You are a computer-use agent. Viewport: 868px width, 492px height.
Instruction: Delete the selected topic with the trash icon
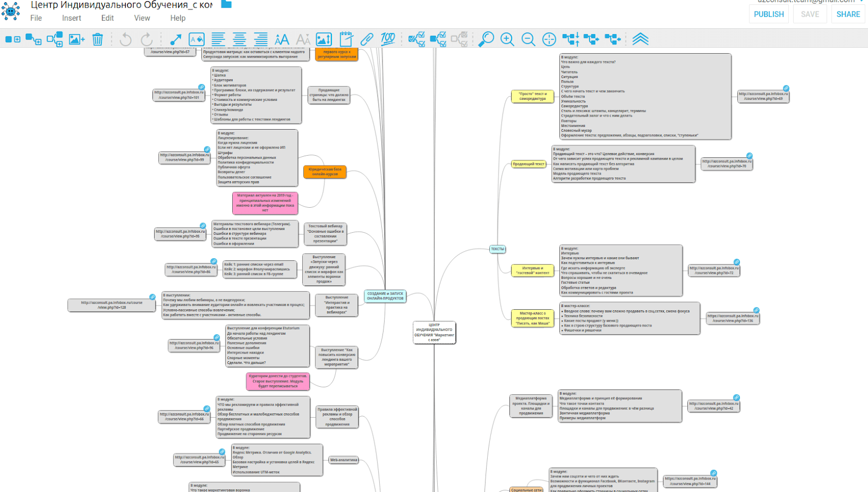pos(98,40)
